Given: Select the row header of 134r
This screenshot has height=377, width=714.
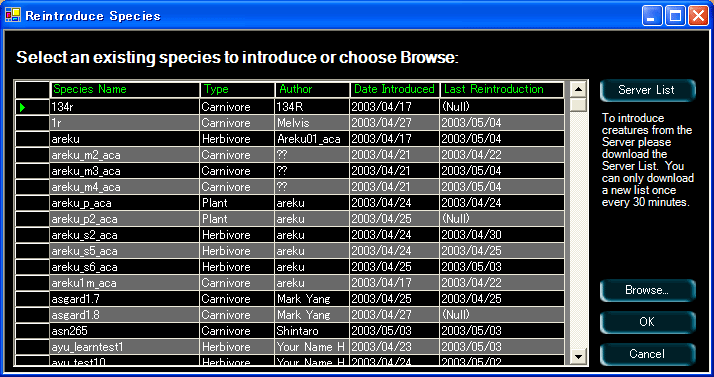Looking at the screenshot, I should point(32,107).
